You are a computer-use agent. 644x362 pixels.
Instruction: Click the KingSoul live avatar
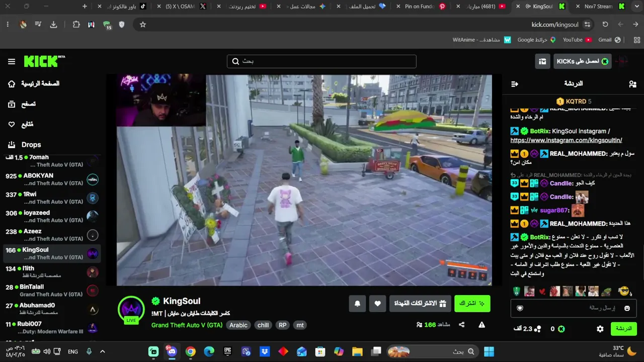point(131,309)
